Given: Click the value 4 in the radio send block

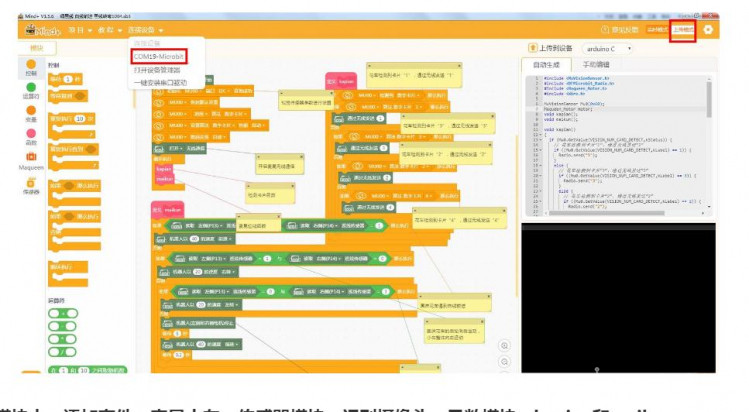Looking at the screenshot, I should (390, 207).
